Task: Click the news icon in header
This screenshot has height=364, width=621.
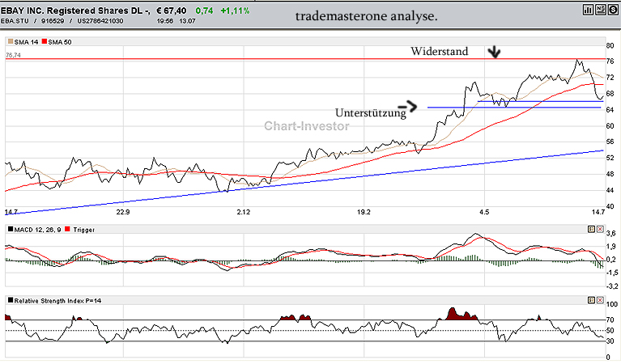Action: (x=601, y=10)
